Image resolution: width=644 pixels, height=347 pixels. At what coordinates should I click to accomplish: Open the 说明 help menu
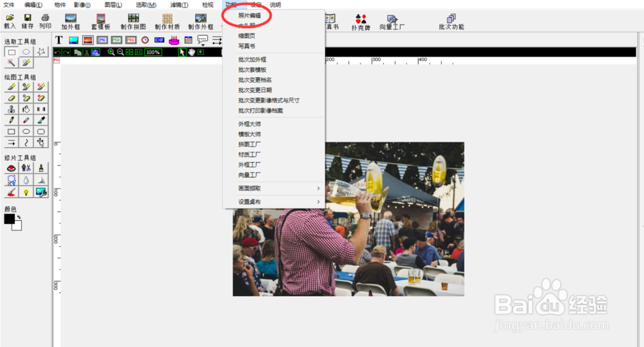click(275, 5)
